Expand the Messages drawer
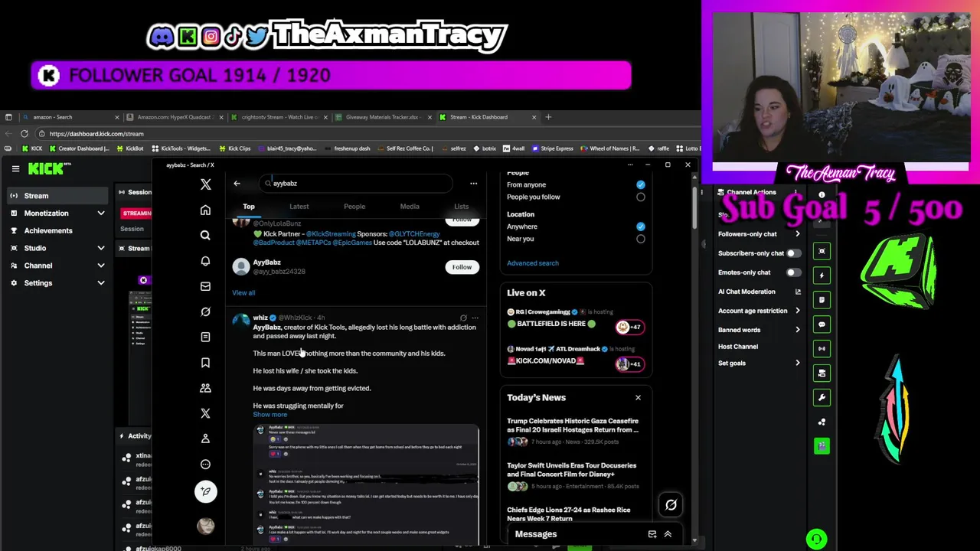This screenshot has height=551, width=980. click(668, 534)
